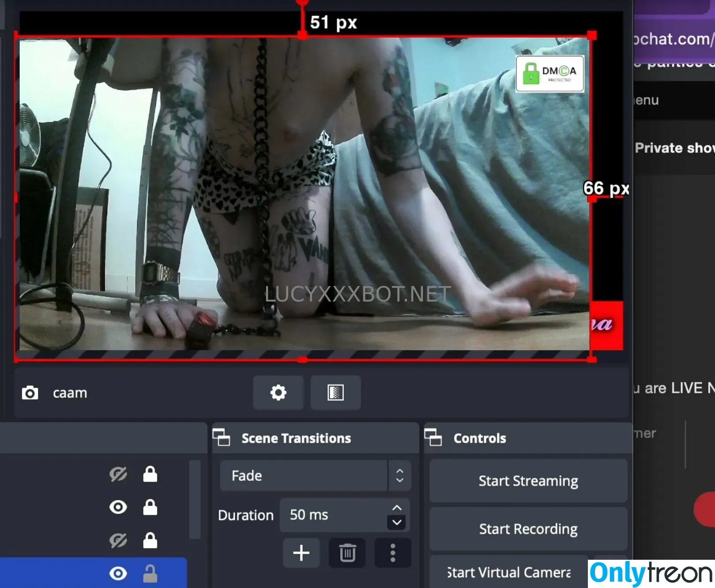Click the Duration label
The height and width of the screenshot is (588, 715).
point(245,515)
